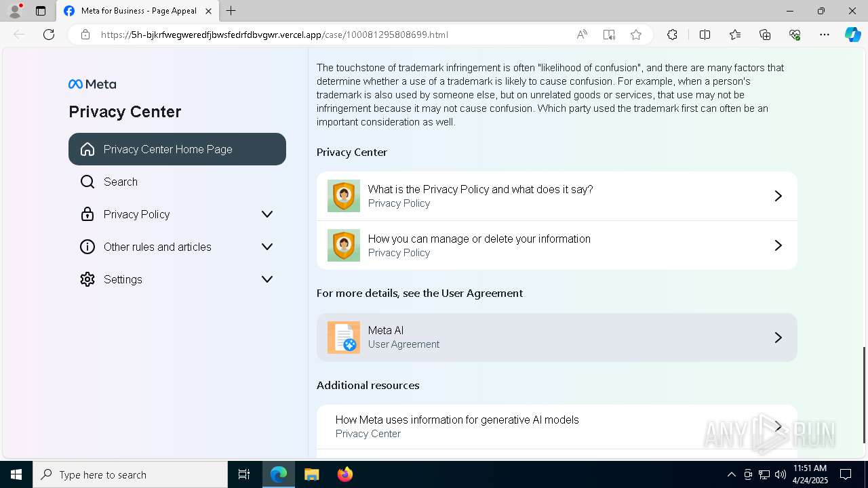Screen dimensions: 868x488
Task: Click shield icon of 'How you can manage' card
Action: point(344,245)
